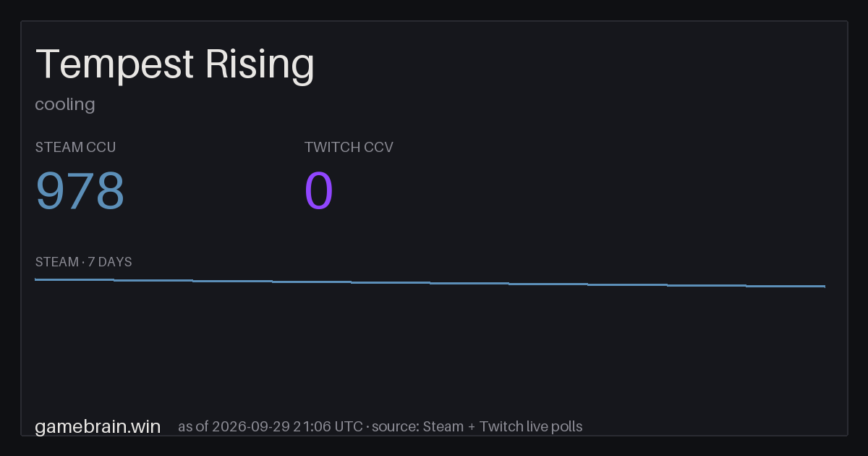Click the end point of the trend line
The height and width of the screenshot is (456, 868).
(x=824, y=287)
